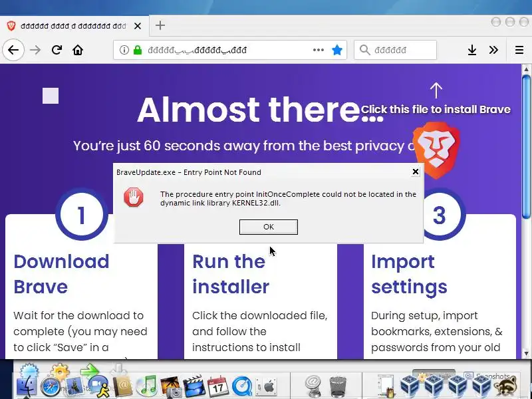Open the page actions three-dot menu
This screenshot has width=532, height=399.
(319, 51)
